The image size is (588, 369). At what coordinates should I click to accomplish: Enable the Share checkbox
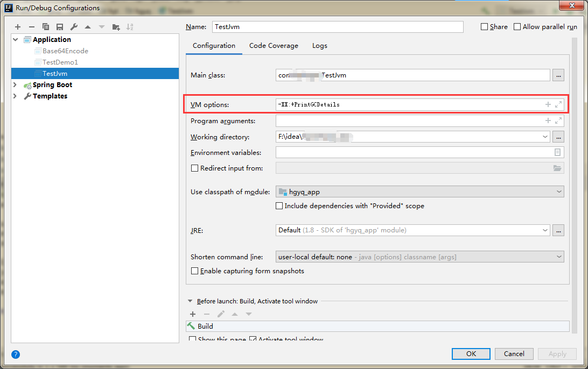click(485, 27)
